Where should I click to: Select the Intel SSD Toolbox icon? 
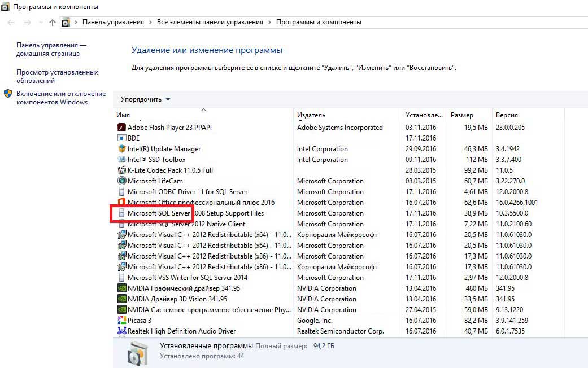pos(121,160)
